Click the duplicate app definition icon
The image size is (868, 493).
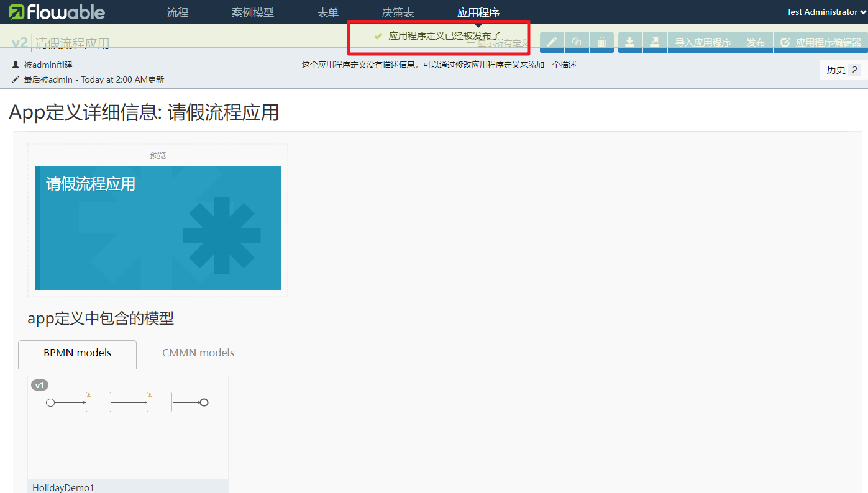pos(577,42)
